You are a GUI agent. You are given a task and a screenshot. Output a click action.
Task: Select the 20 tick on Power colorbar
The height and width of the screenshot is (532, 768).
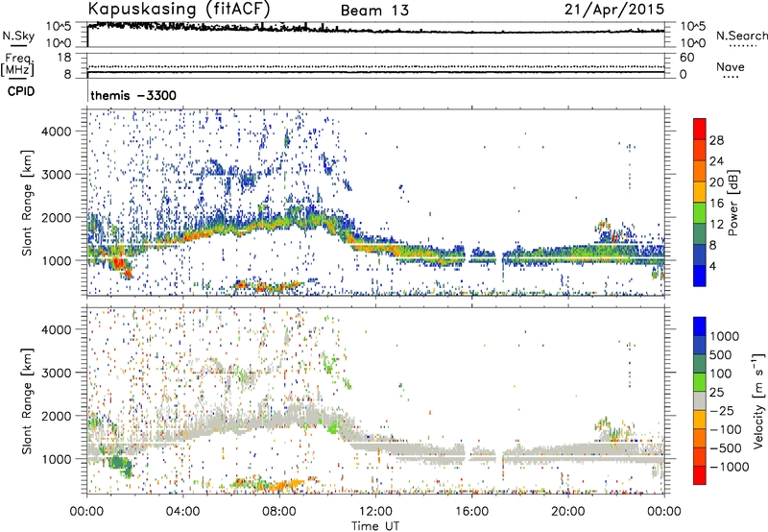click(x=716, y=182)
